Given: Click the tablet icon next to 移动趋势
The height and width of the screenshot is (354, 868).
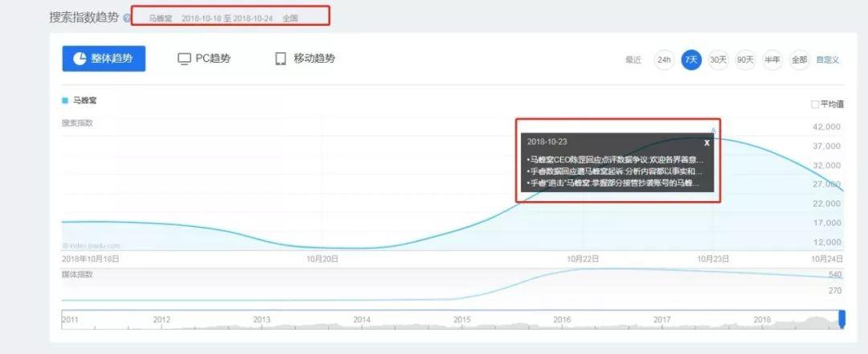Looking at the screenshot, I should (x=280, y=60).
